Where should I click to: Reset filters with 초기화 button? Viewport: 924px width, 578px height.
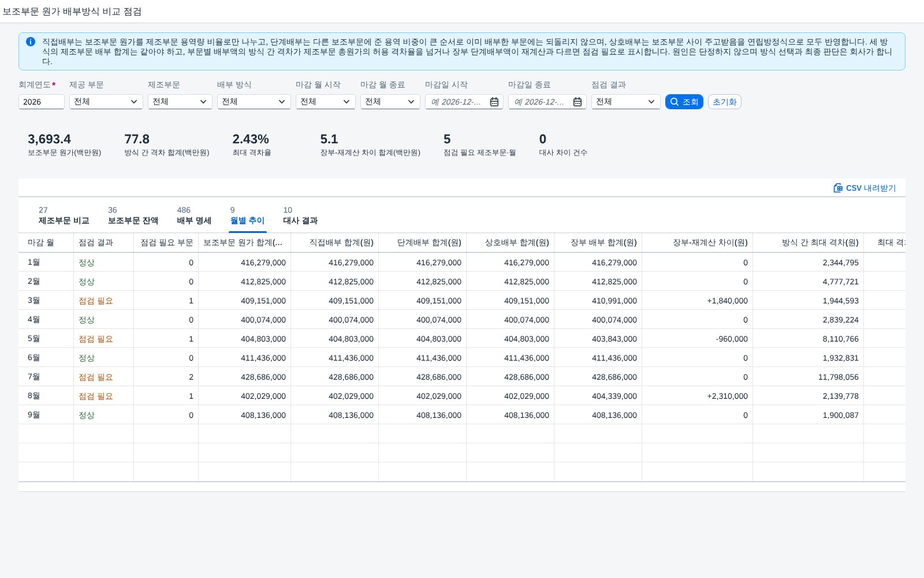pos(725,102)
